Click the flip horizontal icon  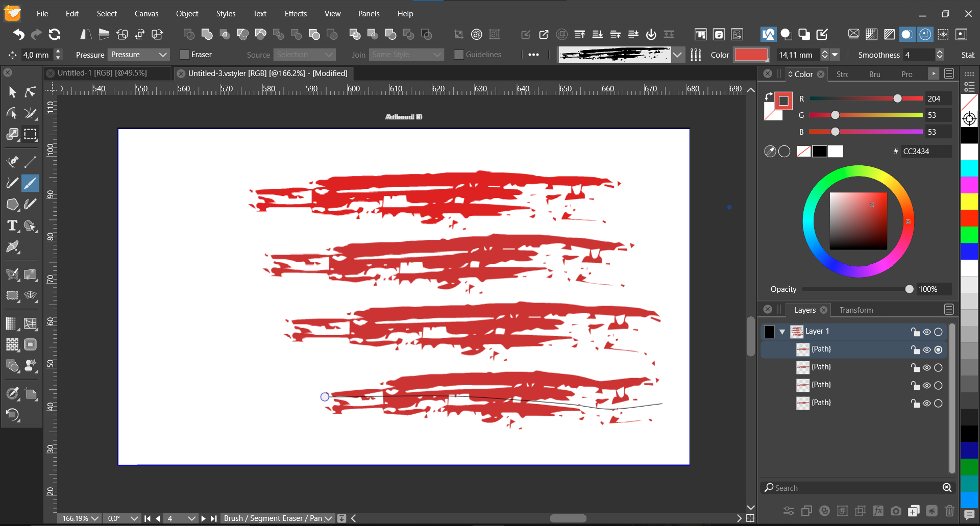[x=86, y=34]
